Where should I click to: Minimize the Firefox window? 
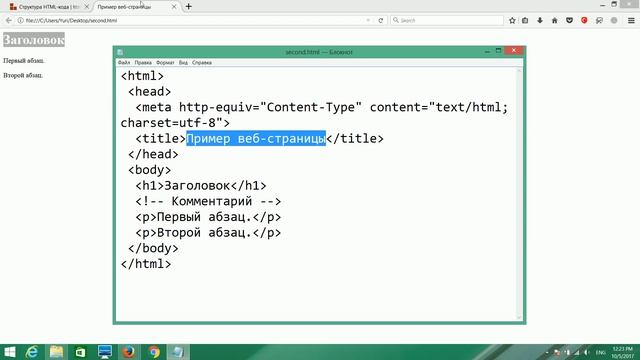(602, 5)
